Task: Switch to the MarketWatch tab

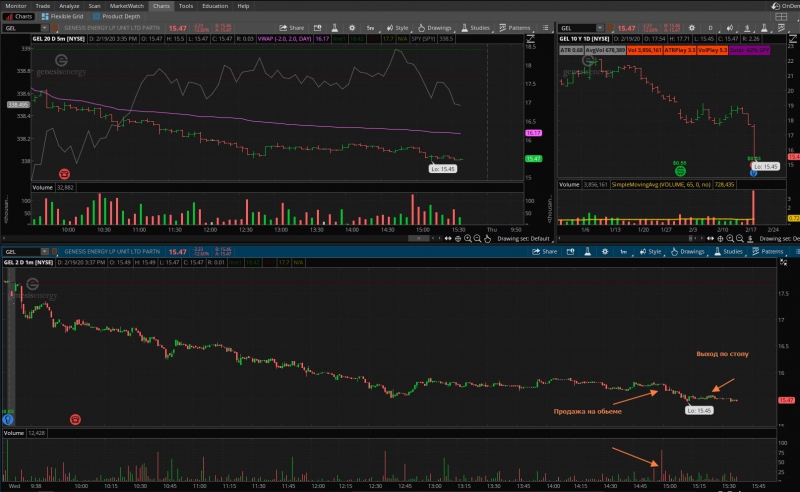Action: tap(127, 6)
